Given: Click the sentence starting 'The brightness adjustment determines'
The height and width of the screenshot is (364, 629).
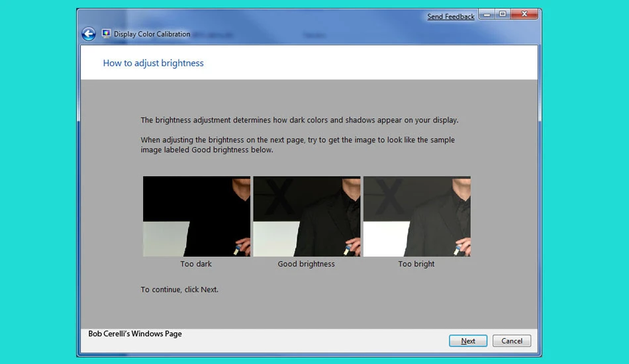Looking at the screenshot, I should click(x=299, y=120).
